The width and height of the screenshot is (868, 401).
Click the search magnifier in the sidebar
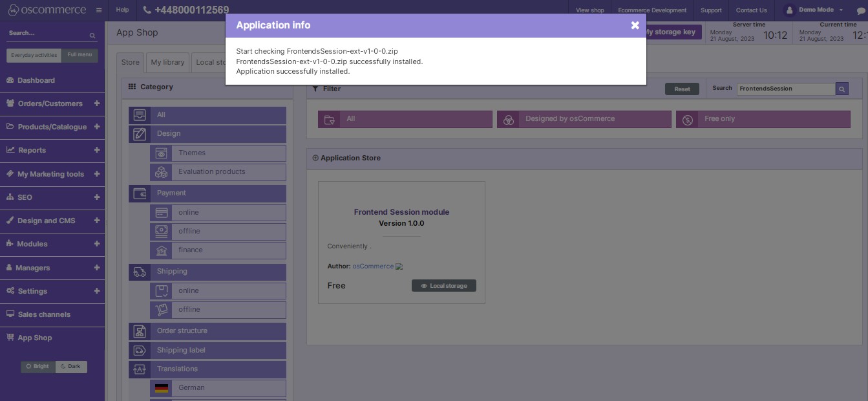(x=92, y=36)
